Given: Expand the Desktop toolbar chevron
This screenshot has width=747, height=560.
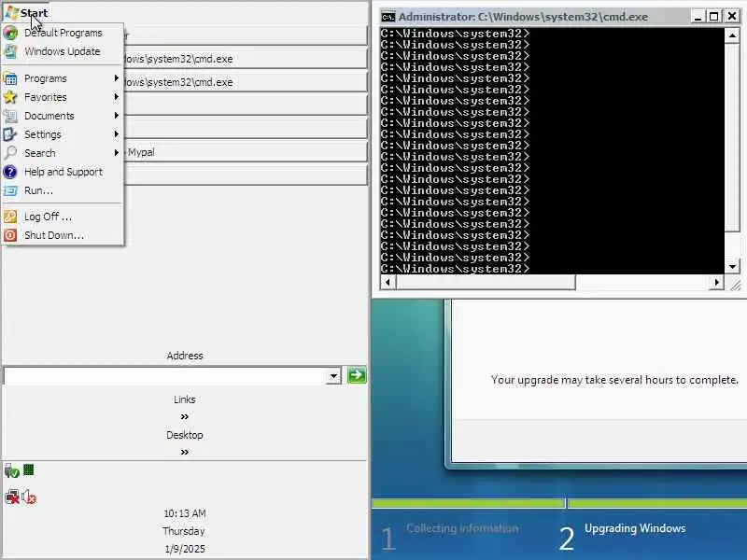Looking at the screenshot, I should click(184, 452).
